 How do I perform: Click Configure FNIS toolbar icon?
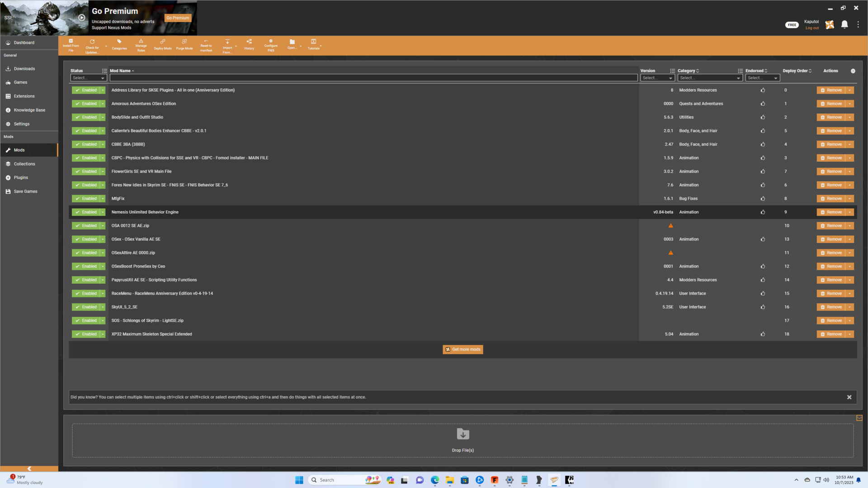271,46
